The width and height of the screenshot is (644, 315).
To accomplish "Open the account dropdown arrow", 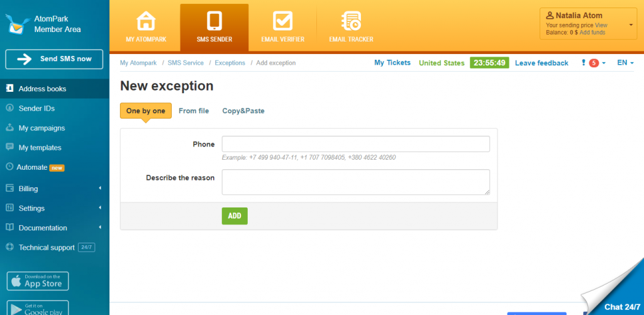I will (x=631, y=25).
